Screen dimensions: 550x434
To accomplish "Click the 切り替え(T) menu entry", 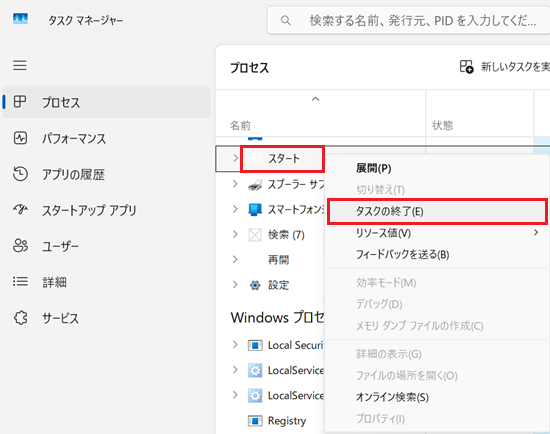I will click(437, 190).
